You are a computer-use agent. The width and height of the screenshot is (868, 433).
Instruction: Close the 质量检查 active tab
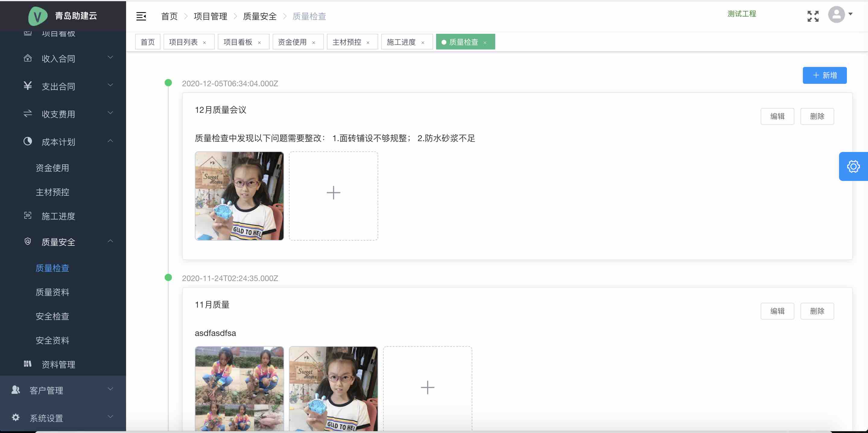tap(485, 43)
